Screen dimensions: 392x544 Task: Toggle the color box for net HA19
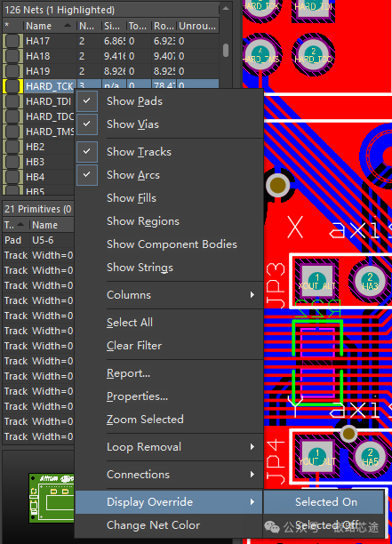tap(12, 71)
